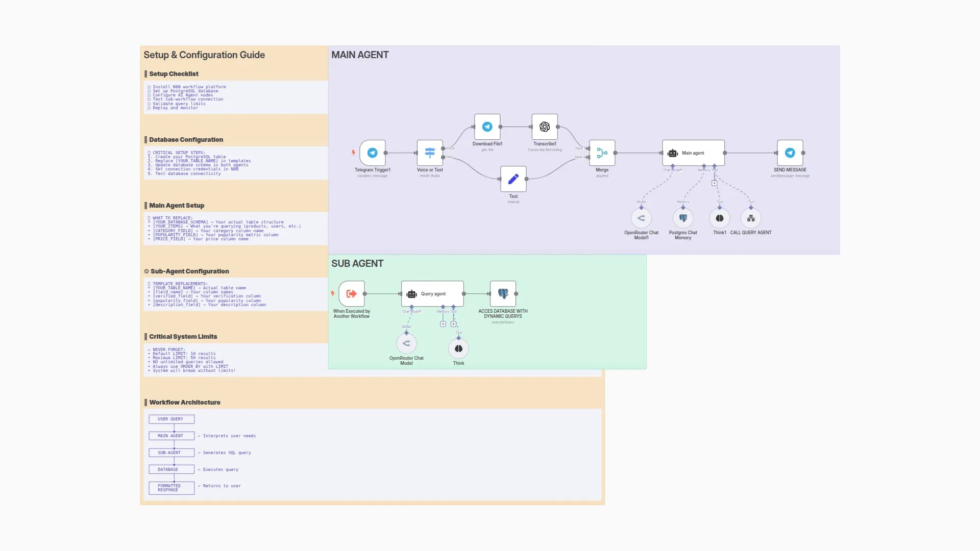Select the Text edit node

click(513, 179)
